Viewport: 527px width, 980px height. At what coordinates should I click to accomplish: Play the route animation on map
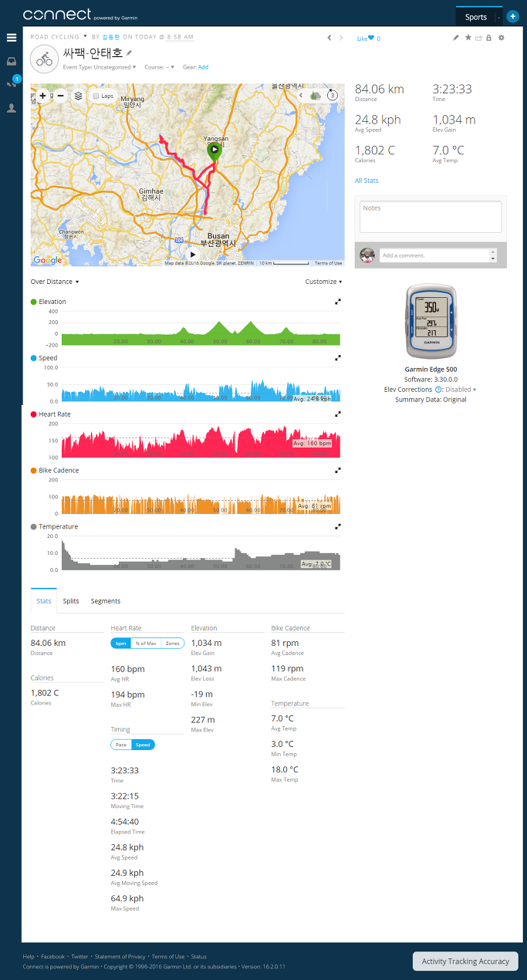pyautogui.click(x=193, y=254)
